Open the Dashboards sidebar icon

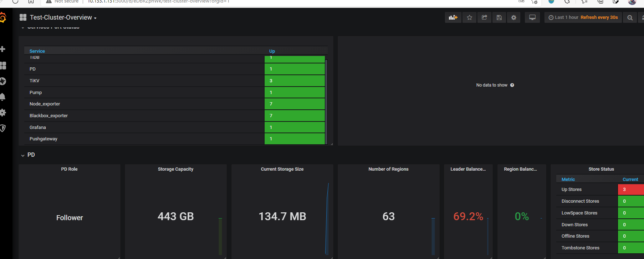[3, 66]
